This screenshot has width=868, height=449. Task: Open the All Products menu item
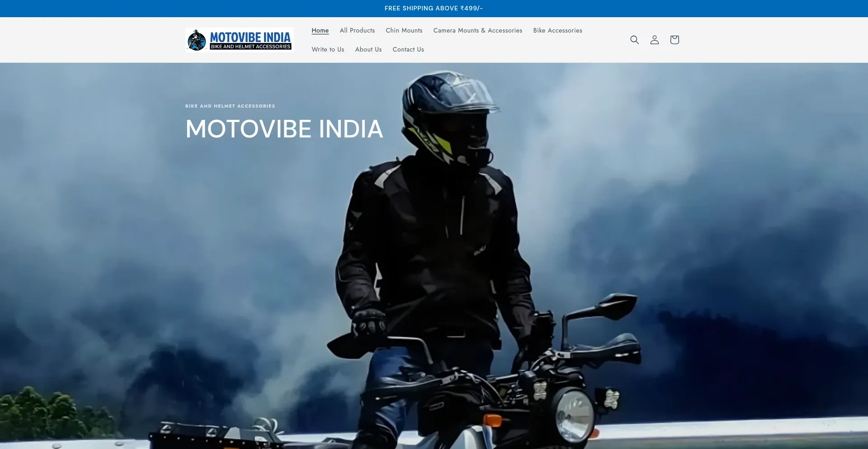coord(357,30)
